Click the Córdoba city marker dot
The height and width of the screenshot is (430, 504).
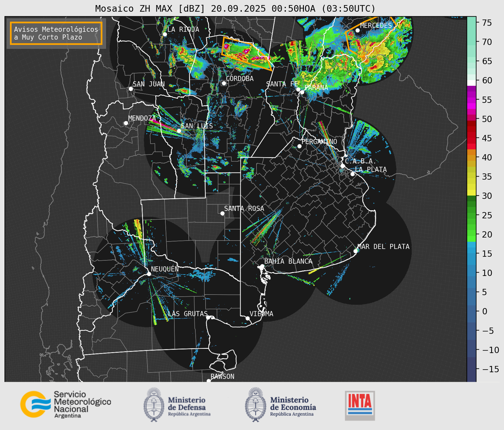click(x=224, y=83)
